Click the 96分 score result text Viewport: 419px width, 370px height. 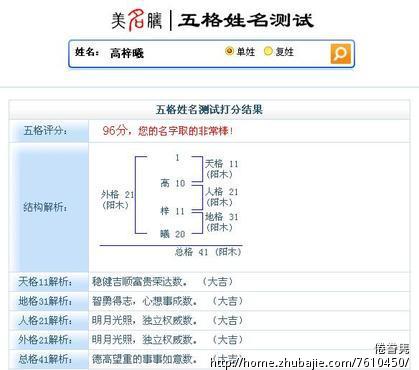[168, 131]
